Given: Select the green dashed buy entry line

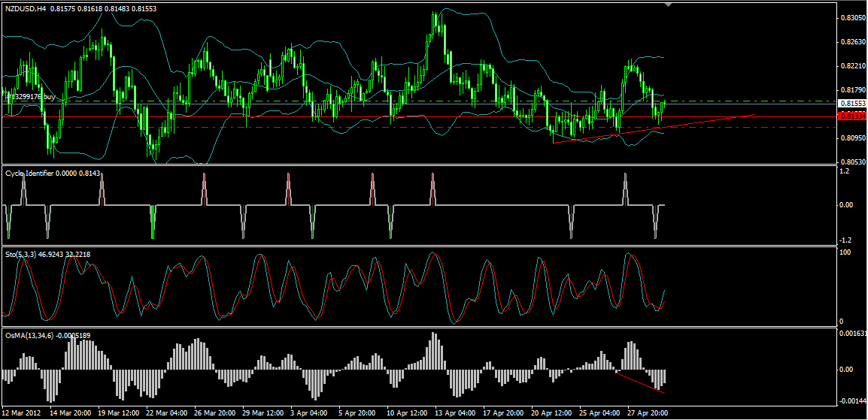Looking at the screenshot, I should click(x=418, y=101).
